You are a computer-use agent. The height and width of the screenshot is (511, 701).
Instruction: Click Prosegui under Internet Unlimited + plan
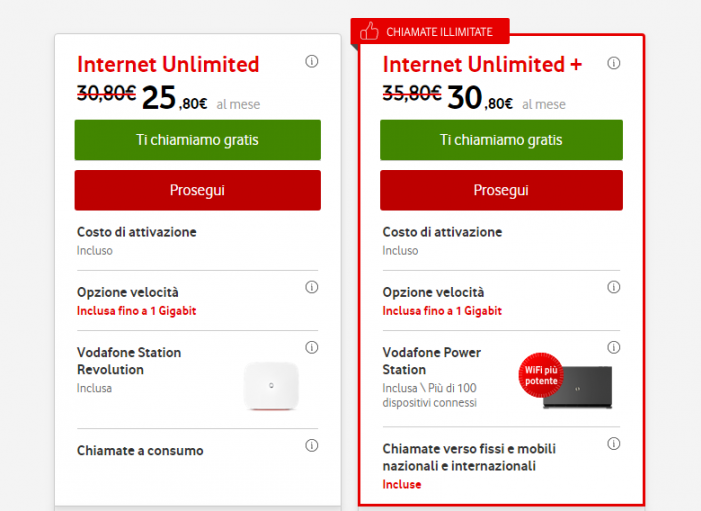501,190
